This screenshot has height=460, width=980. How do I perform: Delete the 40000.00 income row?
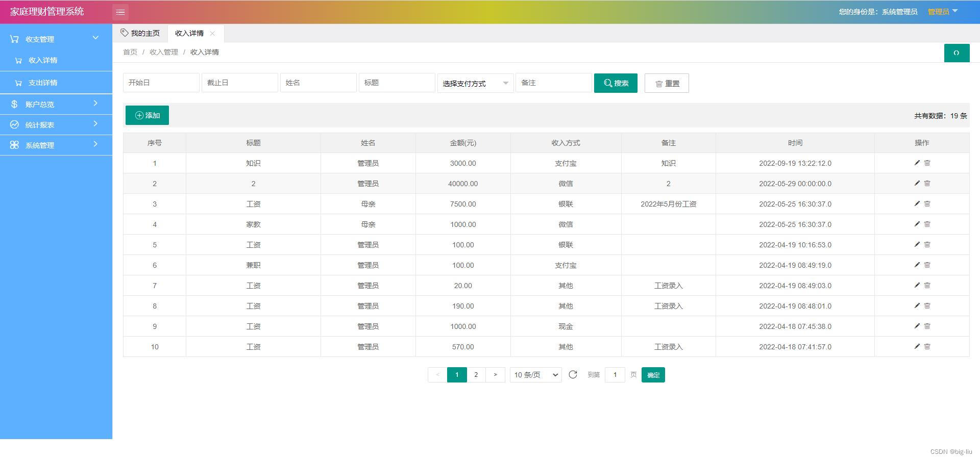click(927, 183)
